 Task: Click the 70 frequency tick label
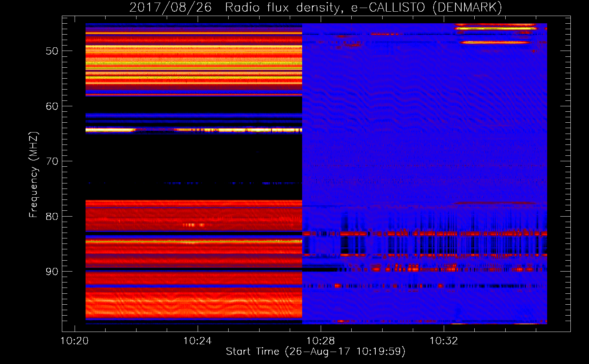click(52, 161)
